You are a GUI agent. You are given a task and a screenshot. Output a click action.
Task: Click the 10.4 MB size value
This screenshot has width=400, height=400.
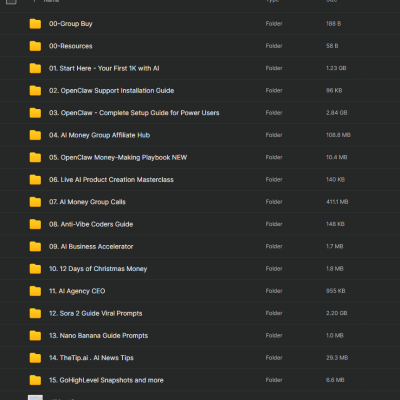(x=337, y=157)
